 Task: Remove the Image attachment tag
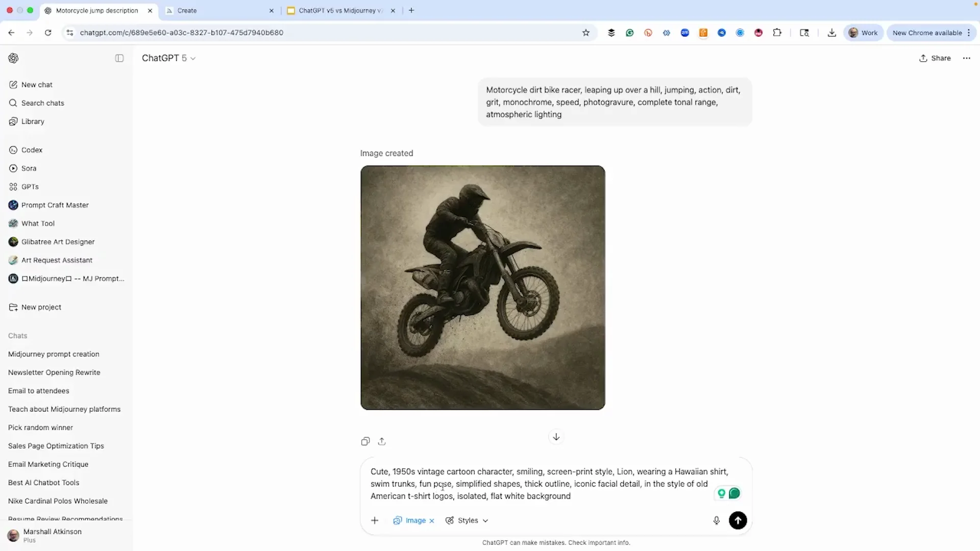(x=431, y=520)
